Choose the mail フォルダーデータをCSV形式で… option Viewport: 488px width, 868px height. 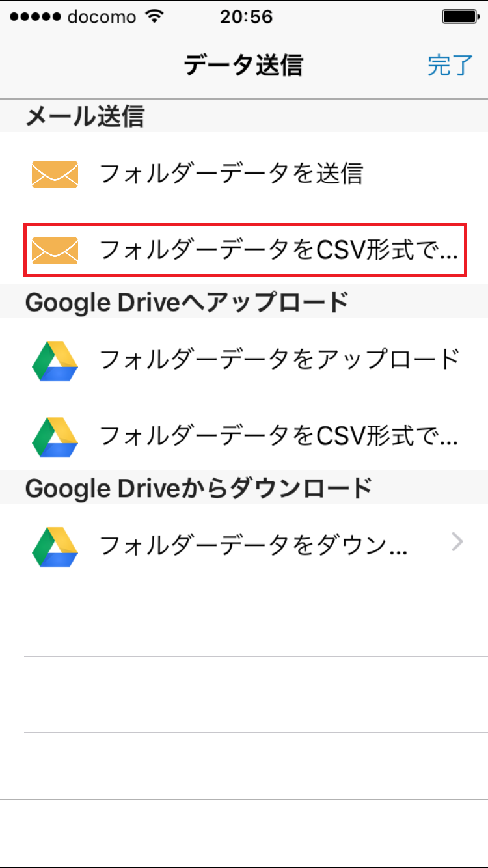click(278, 251)
